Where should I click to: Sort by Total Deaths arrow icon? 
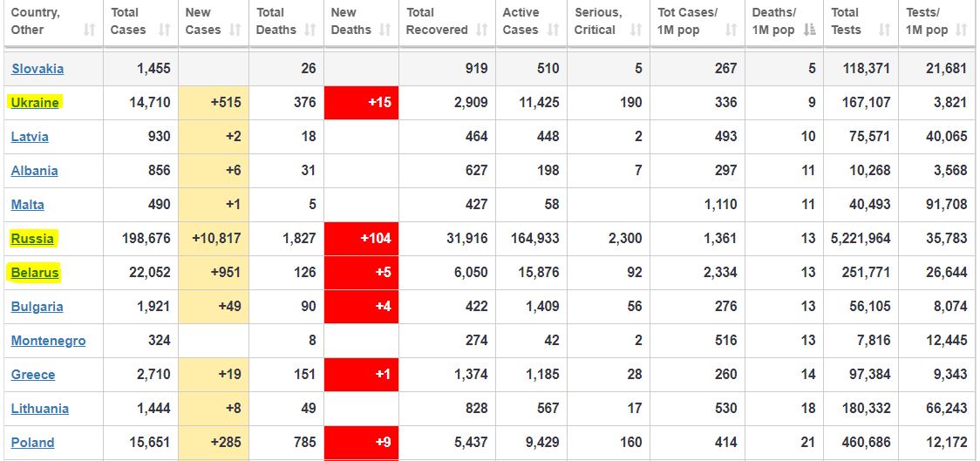click(x=310, y=31)
